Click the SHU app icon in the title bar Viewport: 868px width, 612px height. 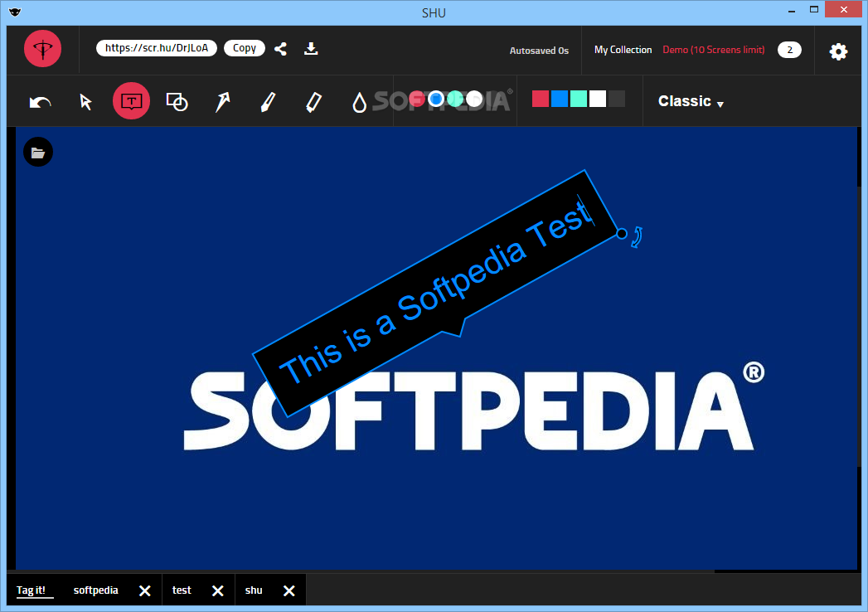[x=15, y=12]
